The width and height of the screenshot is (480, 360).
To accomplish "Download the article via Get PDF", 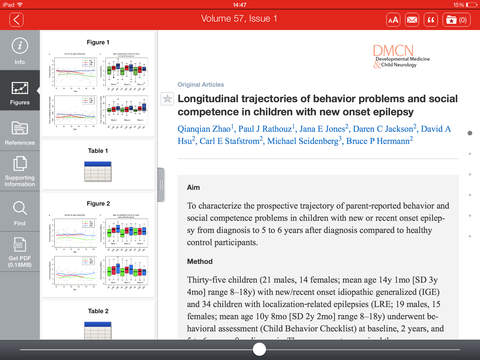I will click(20, 252).
